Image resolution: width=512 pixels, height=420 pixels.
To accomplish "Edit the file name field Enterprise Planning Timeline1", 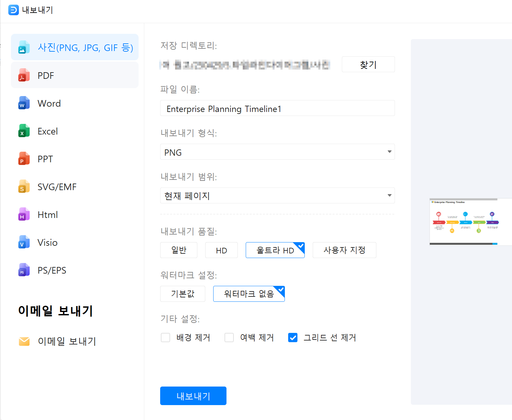I will [278, 108].
